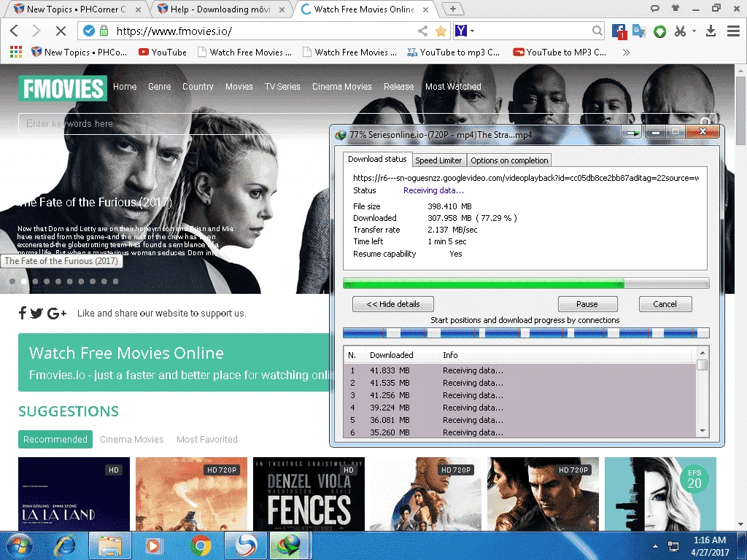Go back using browser back arrow
This screenshot has width=747, height=560.
pos(15,31)
